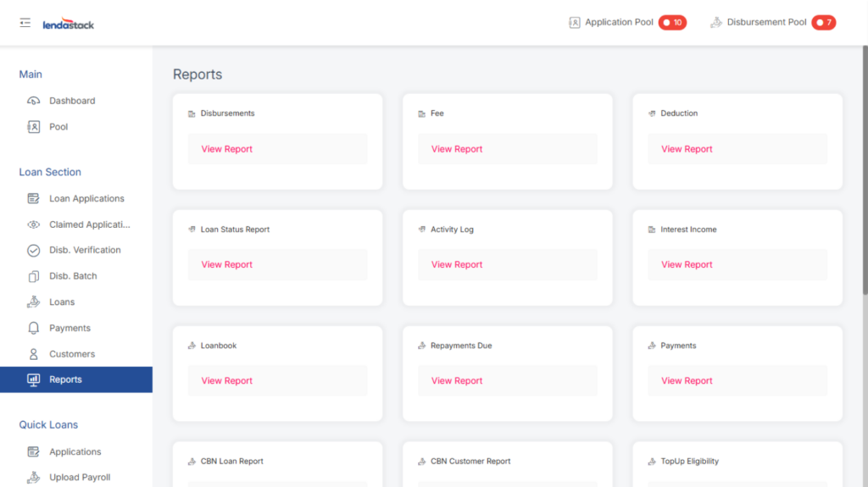The width and height of the screenshot is (868, 487).
Task: Open the Application Pool icon in header
Action: point(575,23)
